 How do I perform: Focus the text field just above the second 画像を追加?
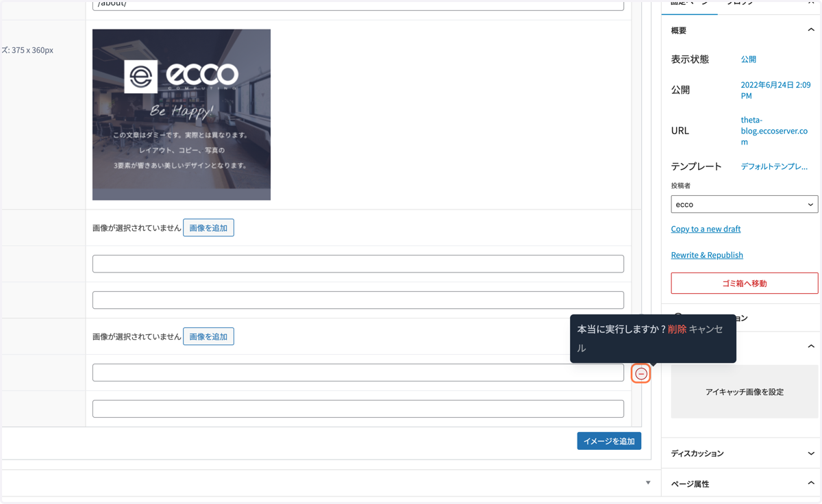pyautogui.click(x=358, y=300)
